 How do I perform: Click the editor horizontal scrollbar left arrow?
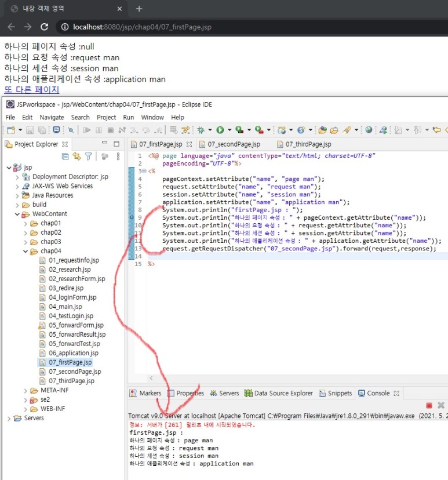click(x=151, y=378)
